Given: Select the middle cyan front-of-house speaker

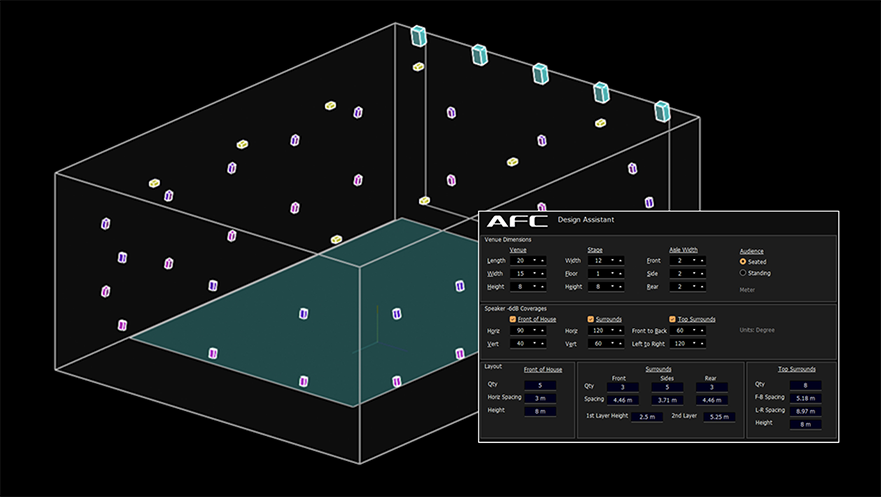Looking at the screenshot, I should pyautogui.click(x=540, y=73).
